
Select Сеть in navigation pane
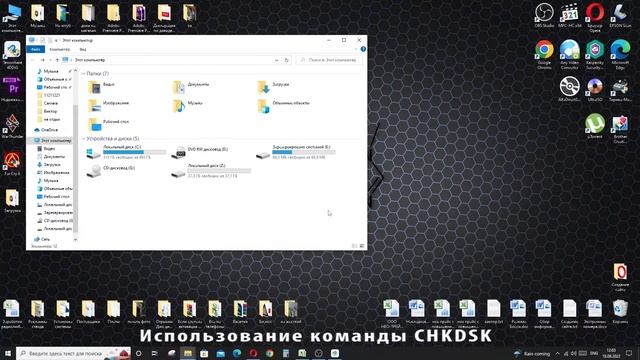[42, 239]
